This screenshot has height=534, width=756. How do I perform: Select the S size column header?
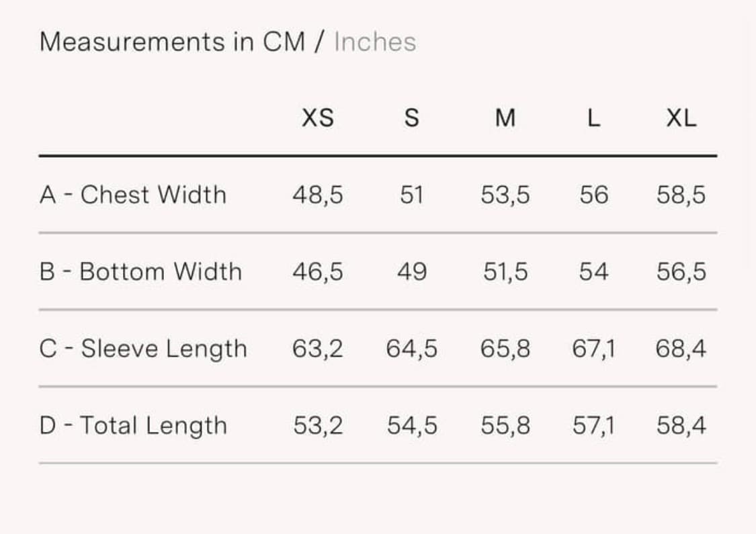[411, 119]
